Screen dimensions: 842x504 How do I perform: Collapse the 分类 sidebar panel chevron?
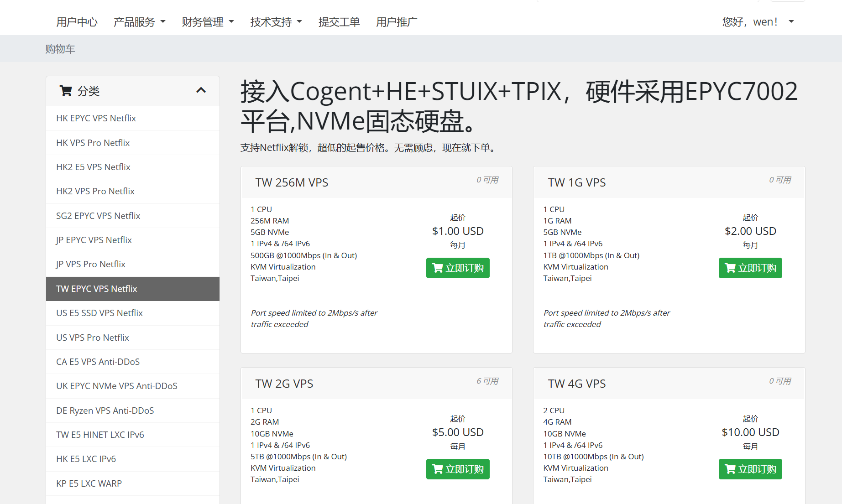(201, 90)
